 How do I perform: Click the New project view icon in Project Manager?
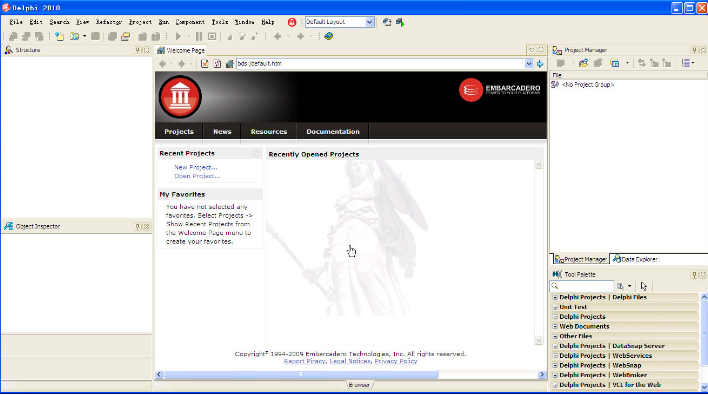point(615,63)
